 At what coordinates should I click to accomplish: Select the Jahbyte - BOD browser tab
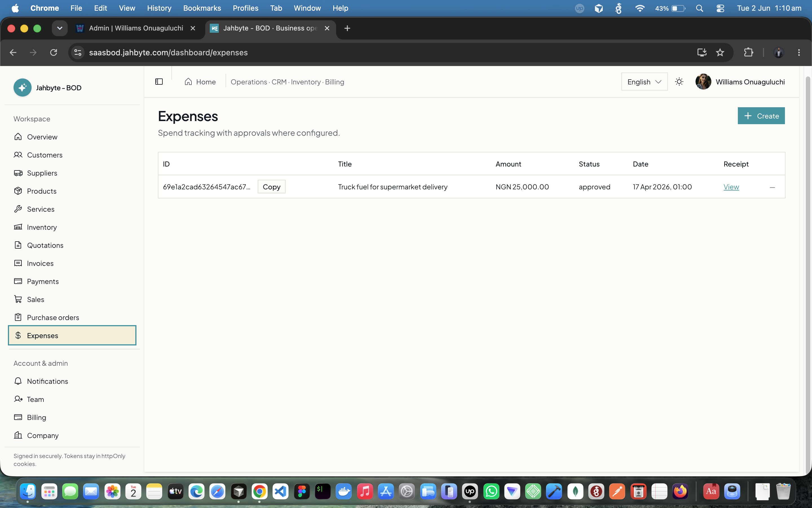click(x=270, y=28)
